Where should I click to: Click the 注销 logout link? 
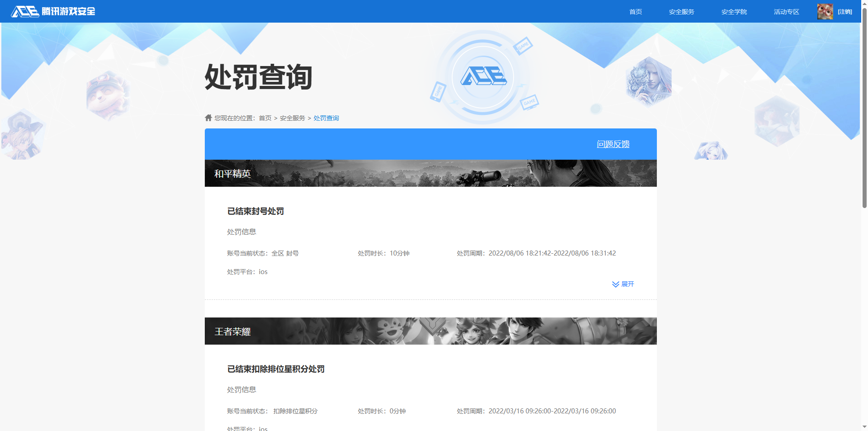click(x=844, y=12)
